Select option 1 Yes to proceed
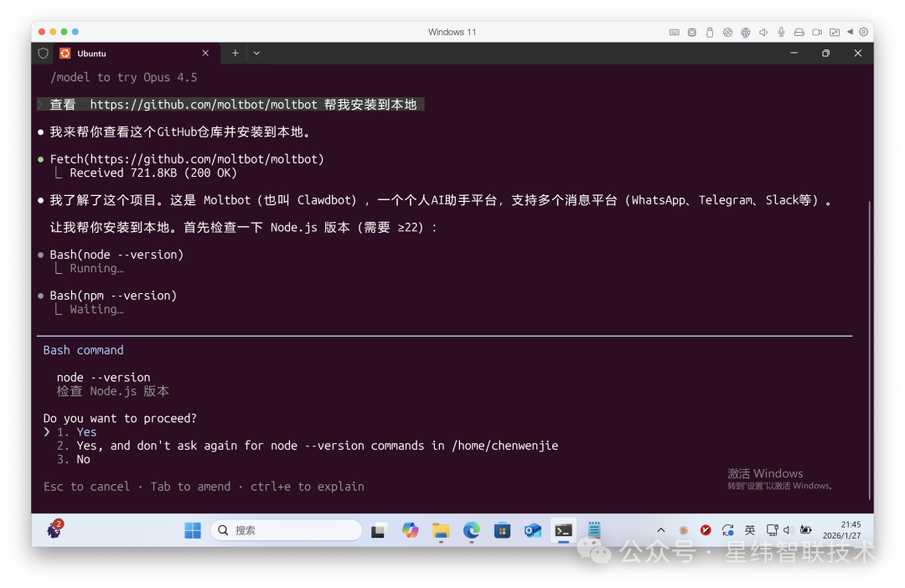 86,432
